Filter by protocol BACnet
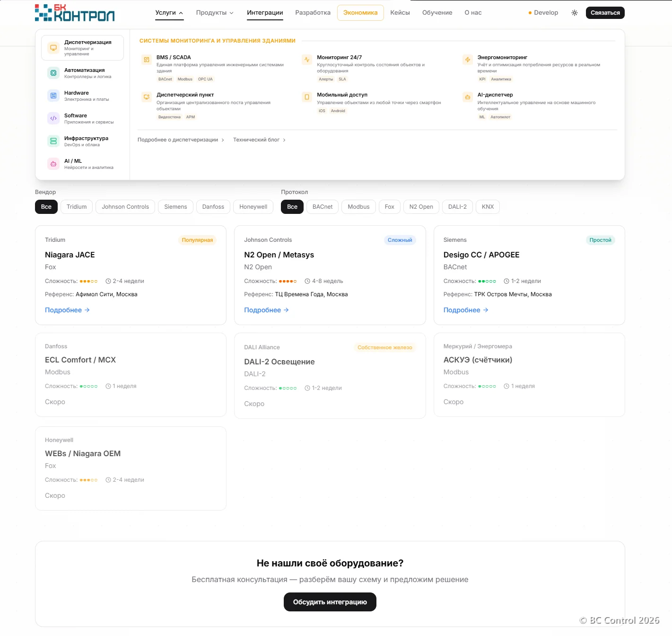 coord(323,207)
